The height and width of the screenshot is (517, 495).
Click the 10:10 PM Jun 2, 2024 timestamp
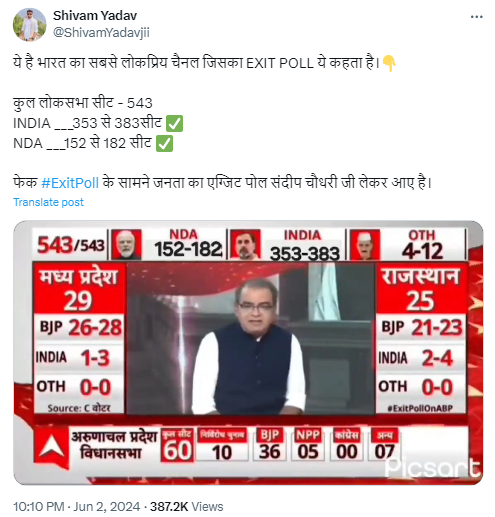click(x=77, y=506)
